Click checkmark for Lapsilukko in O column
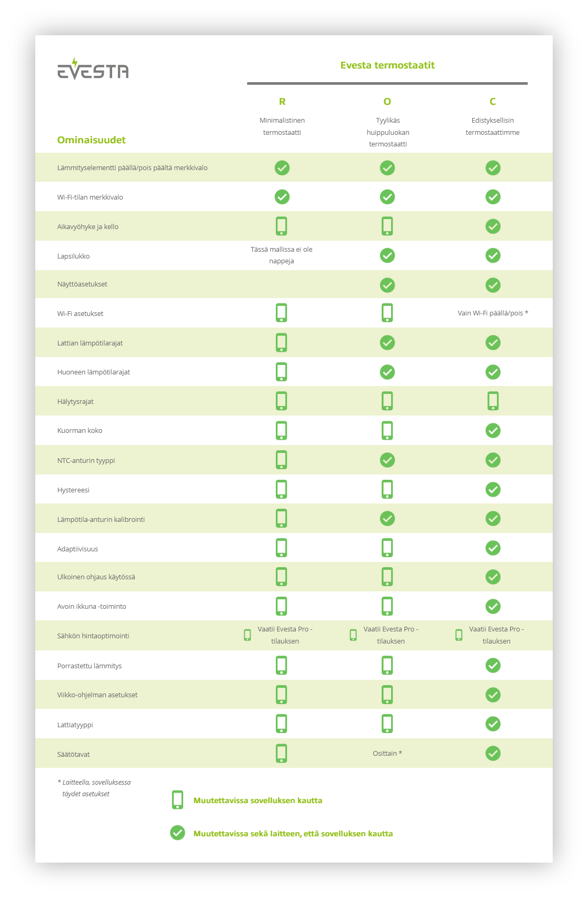 (x=387, y=255)
